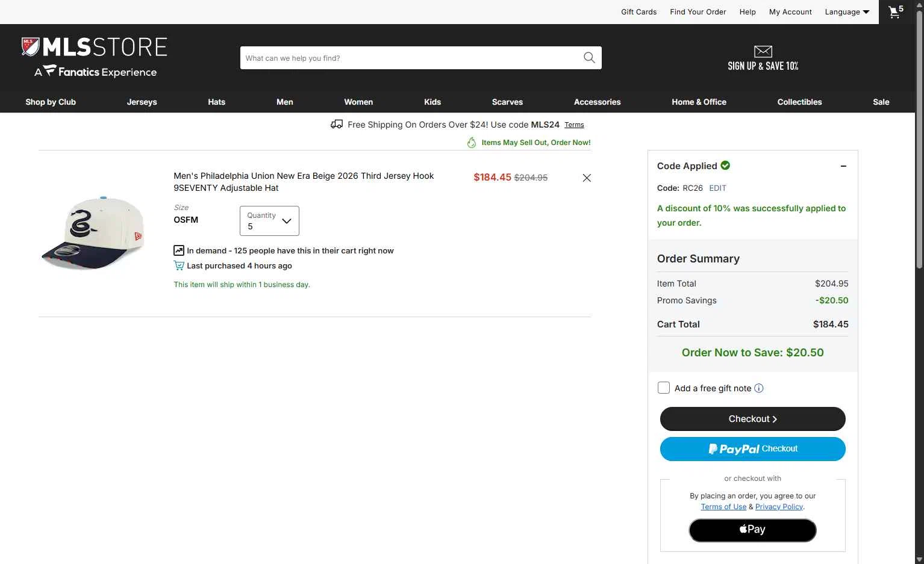Open the Quantity dropdown
Screen dimensions: 924x564
[269, 221]
